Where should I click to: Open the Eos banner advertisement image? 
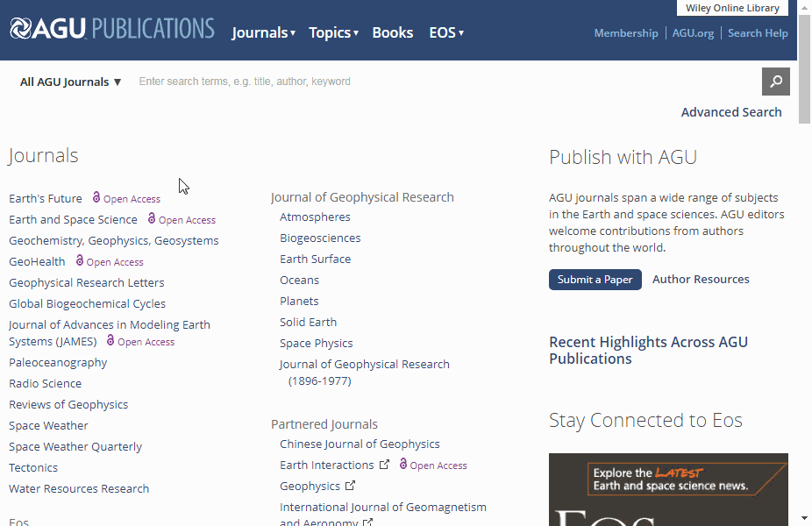coord(668,490)
